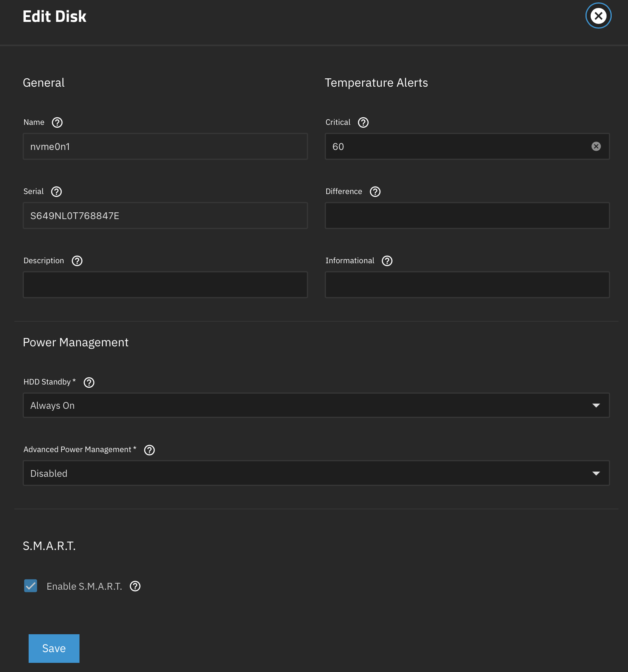628x672 pixels.
Task: Click the help icon beside Serial
Action: coord(56,192)
